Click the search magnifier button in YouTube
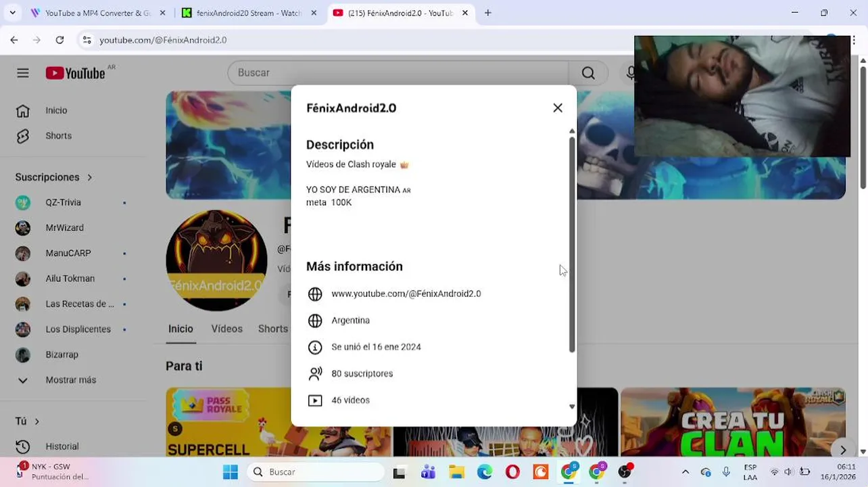The height and width of the screenshot is (487, 868). point(588,73)
